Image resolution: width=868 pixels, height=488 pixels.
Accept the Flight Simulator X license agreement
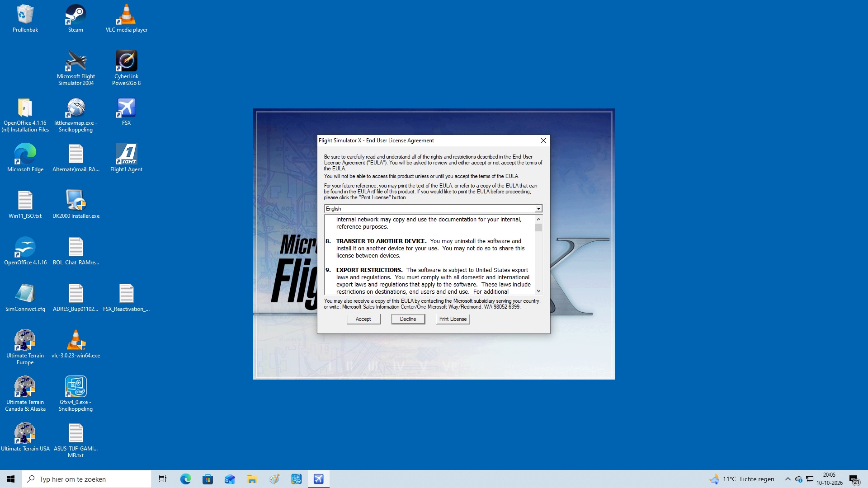click(x=363, y=319)
